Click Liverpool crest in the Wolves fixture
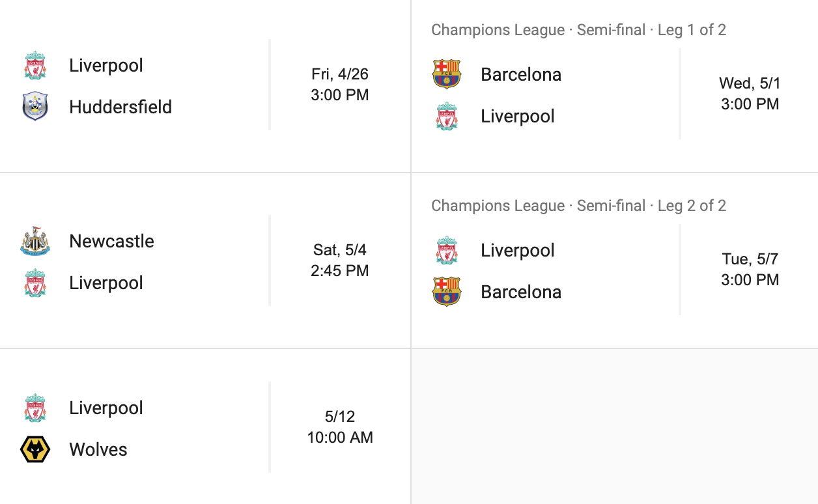 pyautogui.click(x=35, y=408)
